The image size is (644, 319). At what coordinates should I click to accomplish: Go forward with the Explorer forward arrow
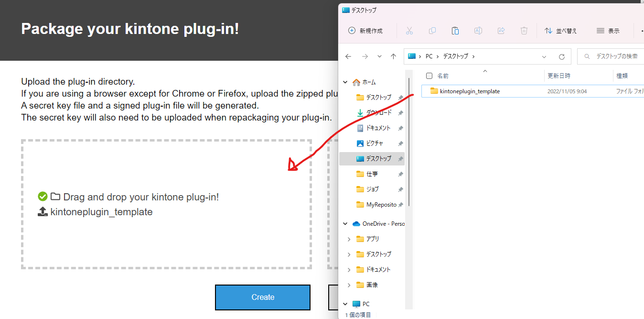click(x=365, y=56)
